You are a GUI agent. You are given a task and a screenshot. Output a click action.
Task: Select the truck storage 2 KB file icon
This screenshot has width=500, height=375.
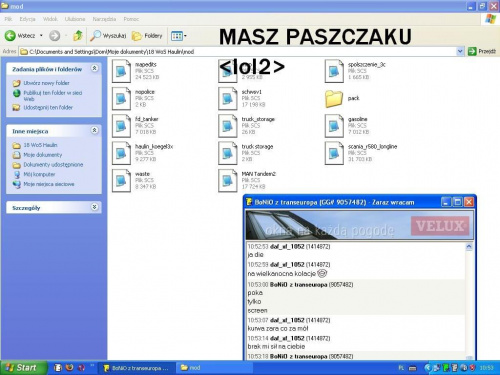(x=227, y=153)
